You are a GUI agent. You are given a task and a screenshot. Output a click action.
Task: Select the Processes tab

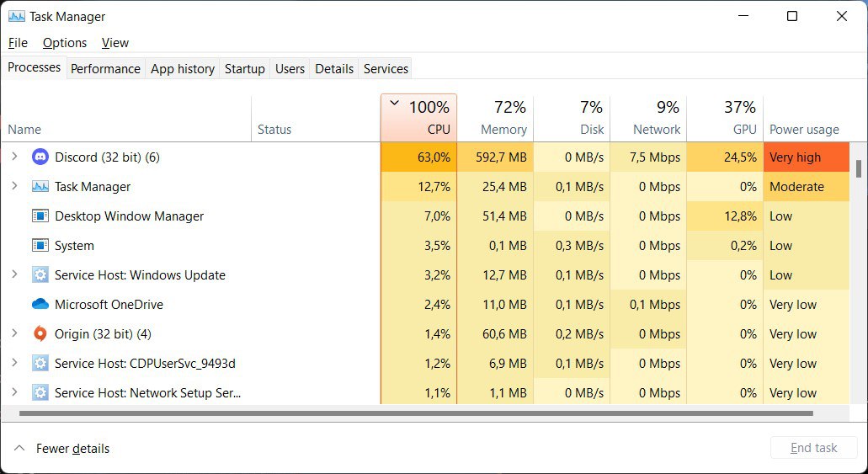(x=34, y=67)
